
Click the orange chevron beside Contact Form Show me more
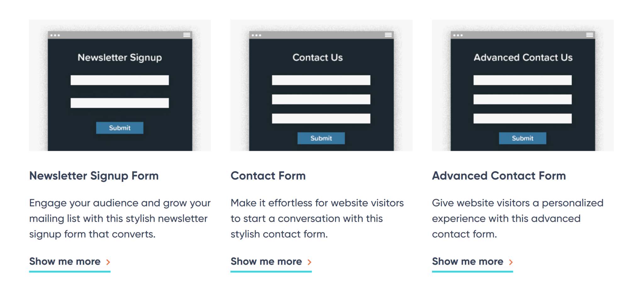coord(310,262)
